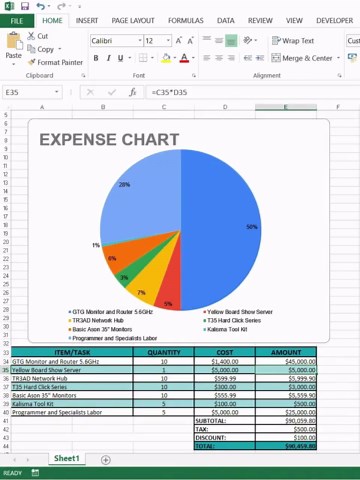Toggle the highlighted Bottom Align button
Image resolution: width=360 pixels, height=480 pixels.
coord(231,41)
